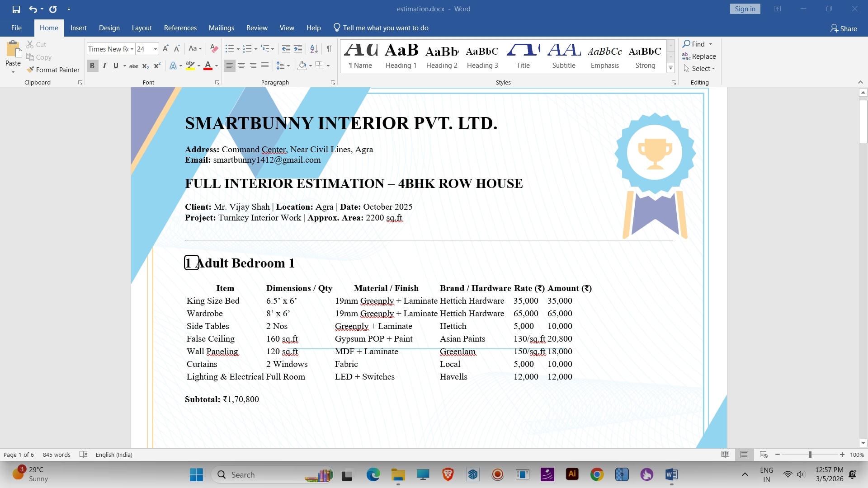This screenshot has width=868, height=488.
Task: Click the Clear All Formatting icon
Action: click(x=214, y=49)
